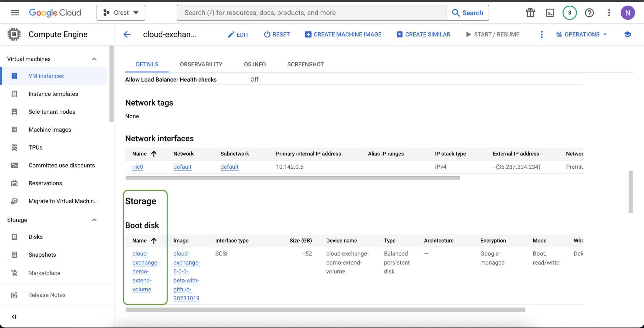Open the account avatar N
The height and width of the screenshot is (328, 644).
(628, 13)
